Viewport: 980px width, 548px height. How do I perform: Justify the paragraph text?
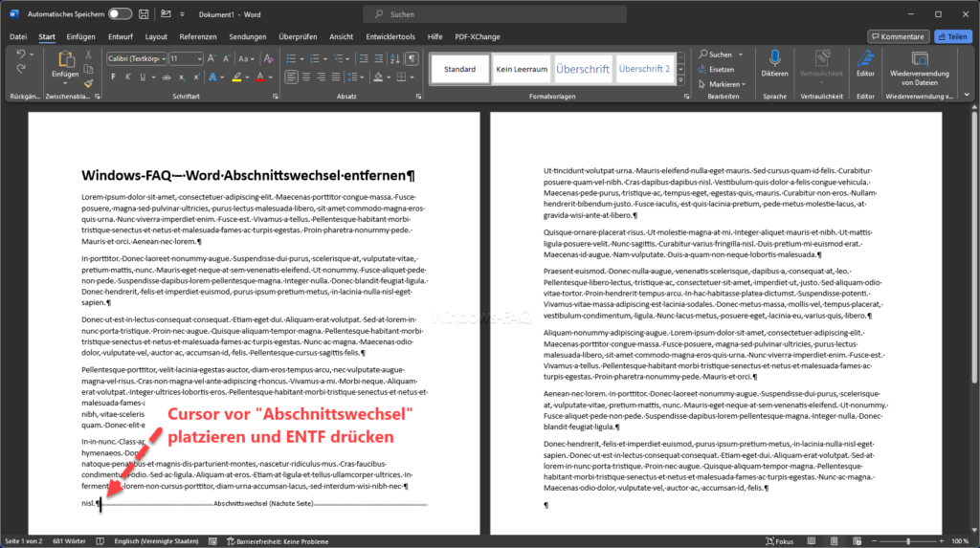click(336, 77)
